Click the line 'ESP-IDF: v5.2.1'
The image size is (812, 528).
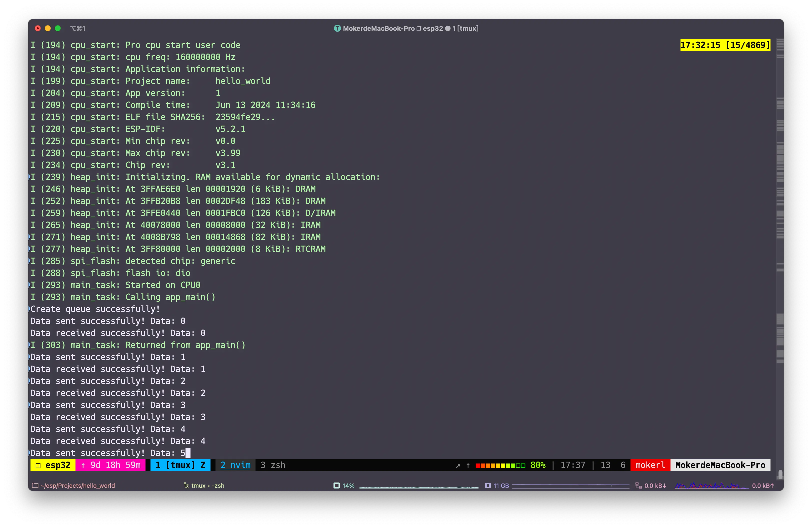tap(138, 129)
